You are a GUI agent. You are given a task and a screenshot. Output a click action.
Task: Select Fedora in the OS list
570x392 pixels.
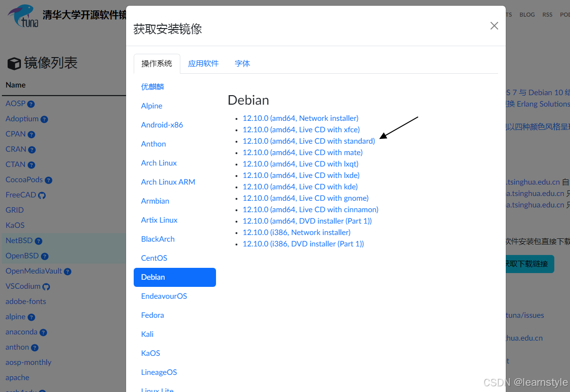click(153, 315)
